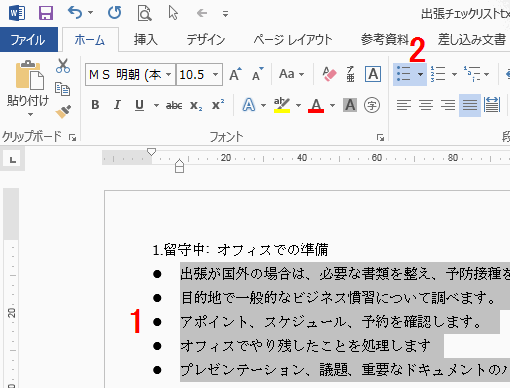Click the format painter brush icon

[x=63, y=112]
